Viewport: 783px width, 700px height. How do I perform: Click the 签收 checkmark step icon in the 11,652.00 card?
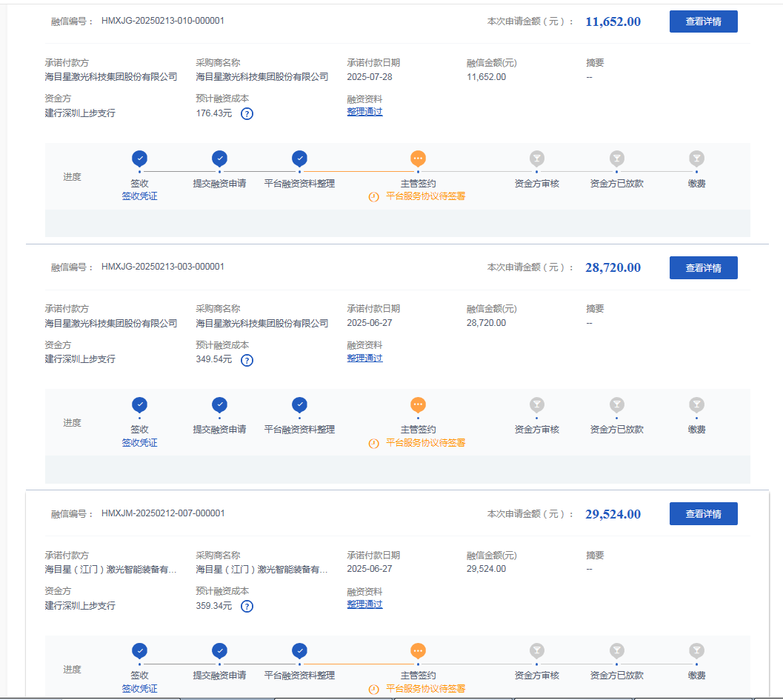pos(140,159)
